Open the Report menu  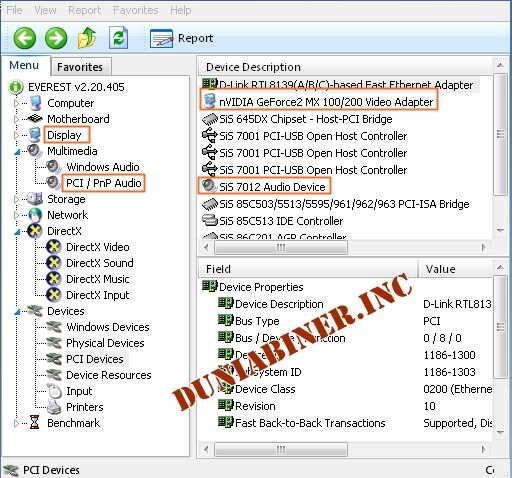click(x=84, y=10)
